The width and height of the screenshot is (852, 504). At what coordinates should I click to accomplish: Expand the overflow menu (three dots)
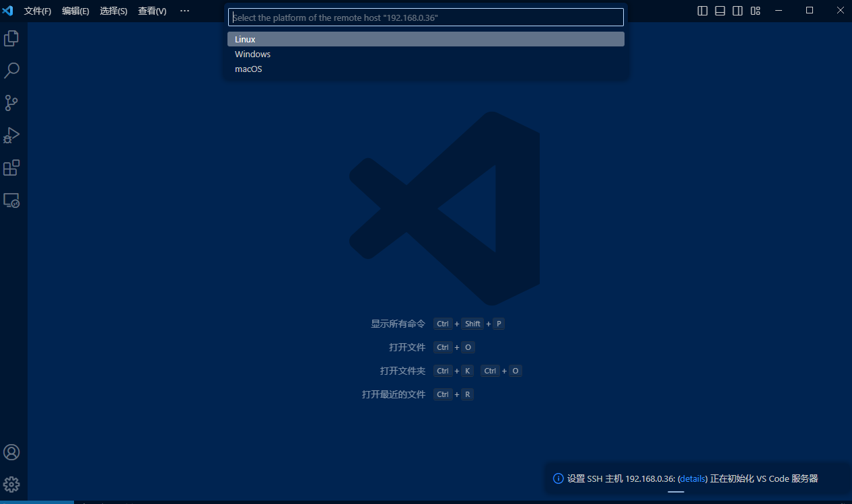pyautogui.click(x=185, y=11)
